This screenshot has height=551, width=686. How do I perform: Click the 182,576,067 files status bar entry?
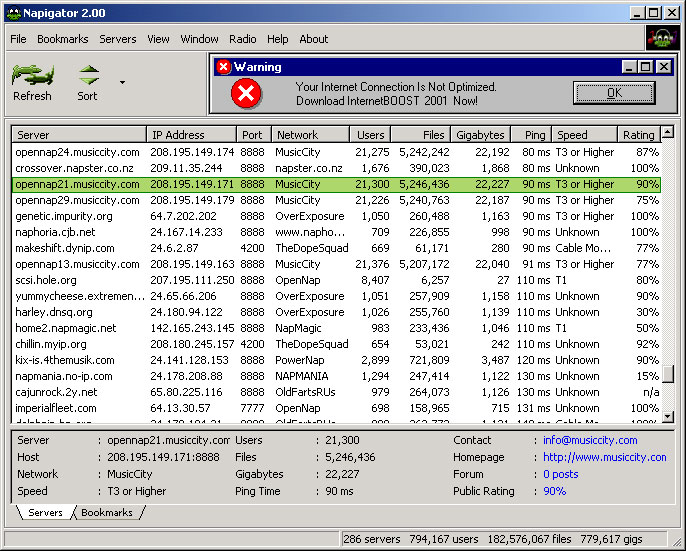(x=529, y=539)
